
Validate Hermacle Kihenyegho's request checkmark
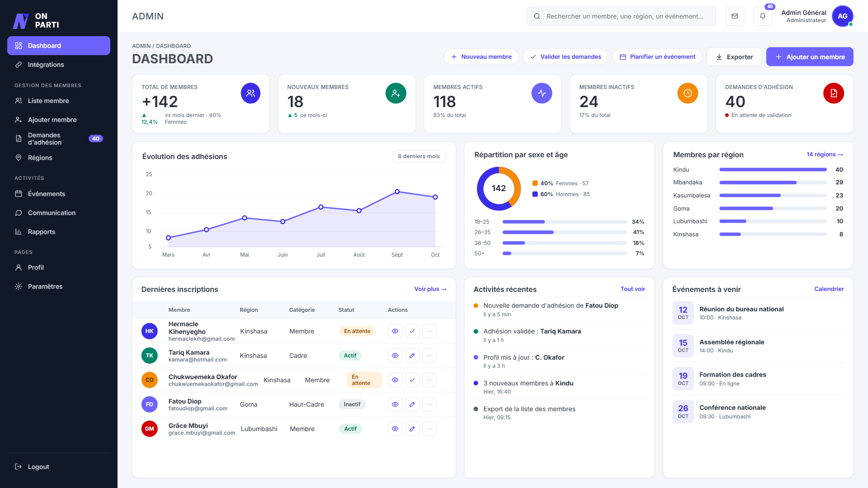pos(412,331)
